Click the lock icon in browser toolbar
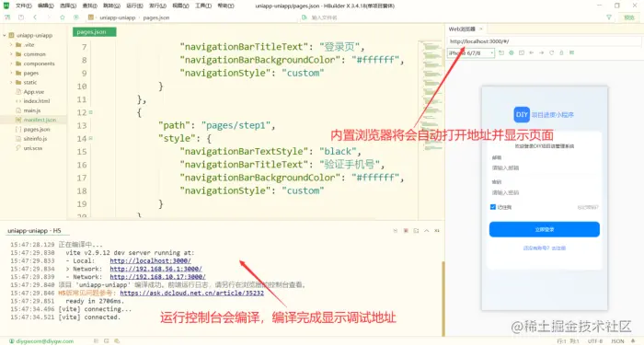The width and height of the screenshot is (644, 346). [x=561, y=53]
